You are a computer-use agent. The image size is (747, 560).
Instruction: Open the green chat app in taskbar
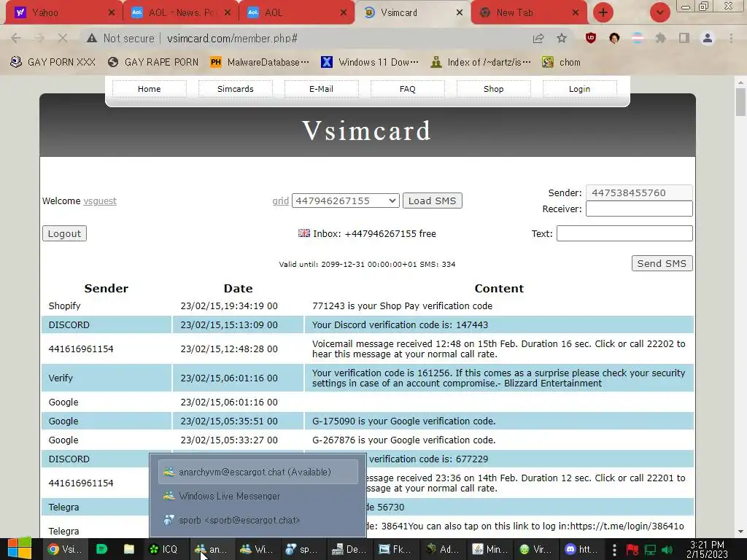click(101, 549)
